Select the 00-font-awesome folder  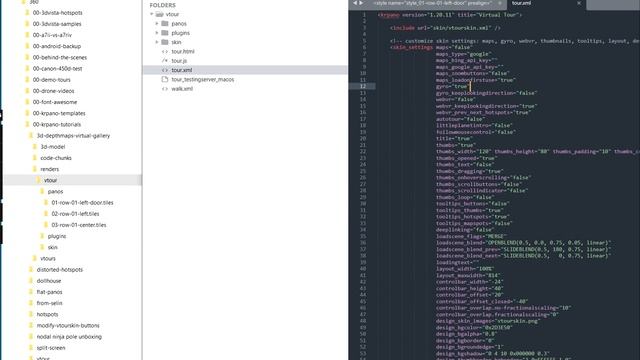(x=55, y=102)
